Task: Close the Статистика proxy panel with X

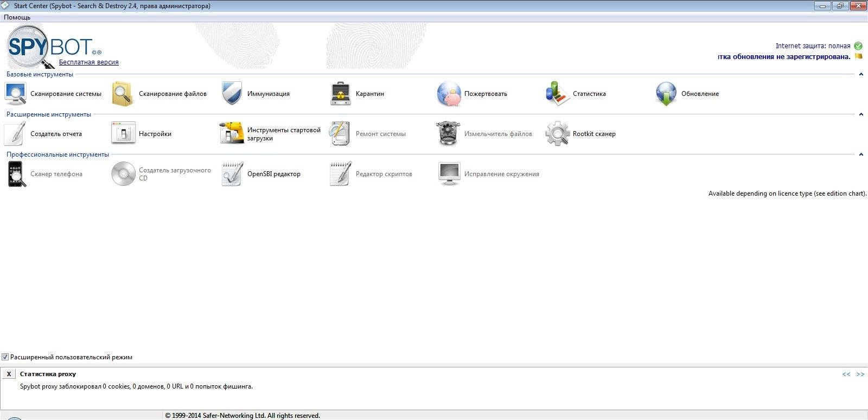Action: pos(9,374)
